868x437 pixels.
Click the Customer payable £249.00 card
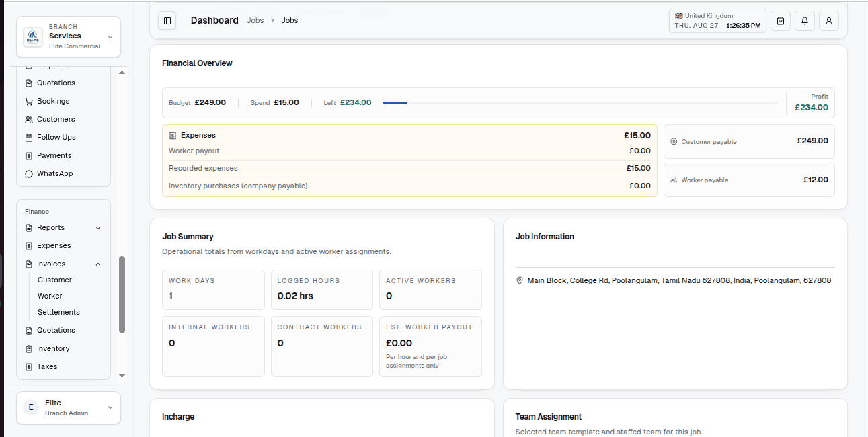pos(749,142)
